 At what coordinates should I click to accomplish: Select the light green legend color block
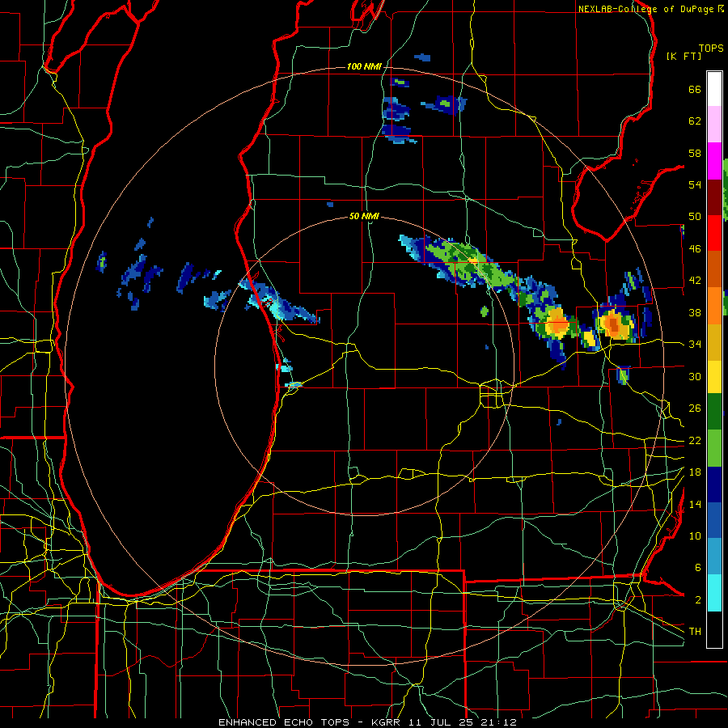tap(714, 448)
